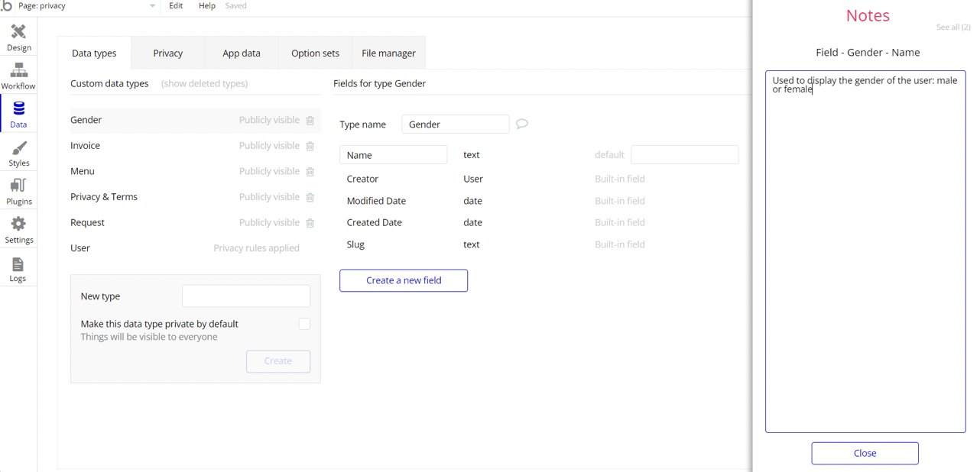Click the New type name input
Image resolution: width=980 pixels, height=472 pixels.
[246, 296]
